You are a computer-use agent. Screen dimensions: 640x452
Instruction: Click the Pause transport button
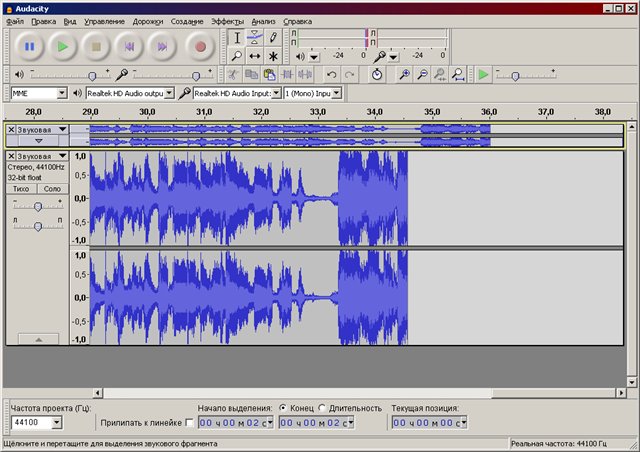pos(29,46)
